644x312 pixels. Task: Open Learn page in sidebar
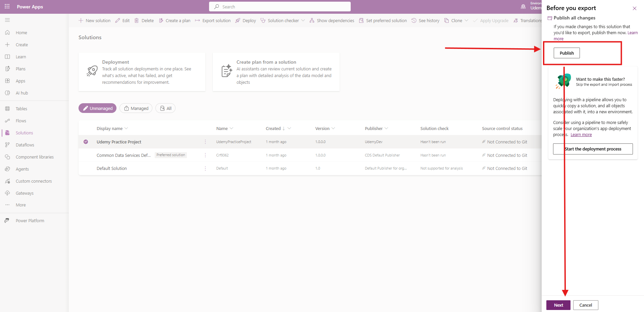click(21, 57)
